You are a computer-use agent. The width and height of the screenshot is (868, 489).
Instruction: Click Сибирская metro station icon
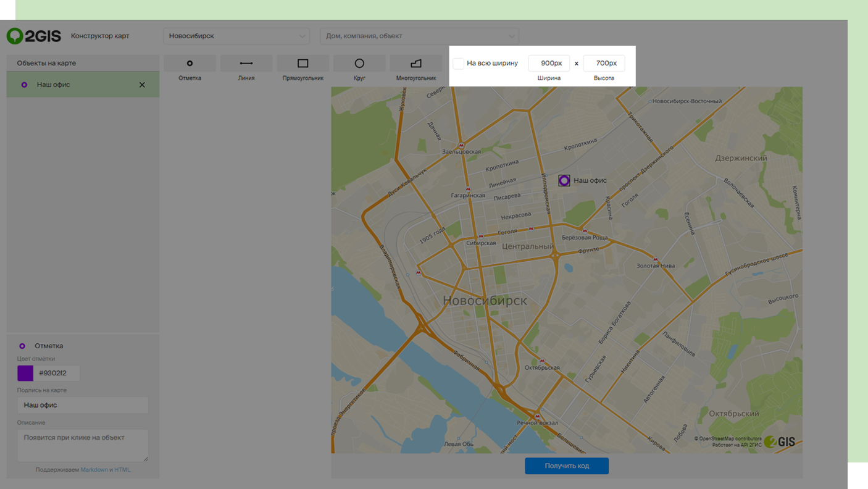point(480,236)
